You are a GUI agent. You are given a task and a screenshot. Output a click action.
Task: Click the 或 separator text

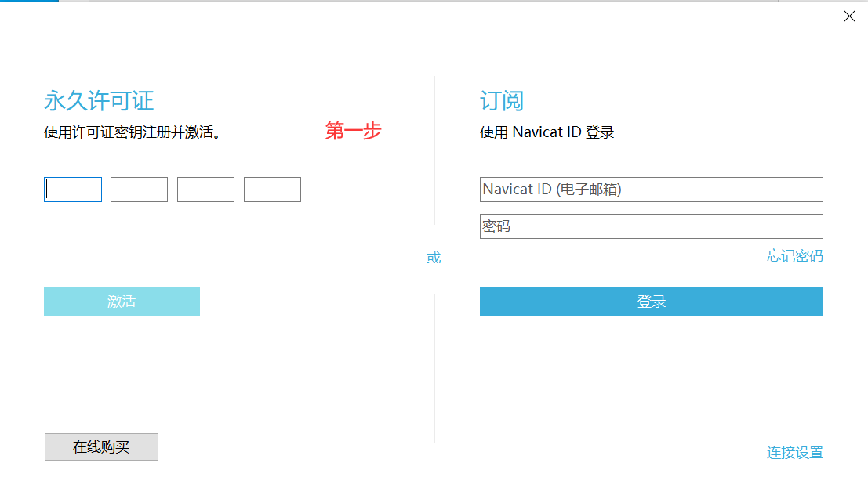(434, 258)
